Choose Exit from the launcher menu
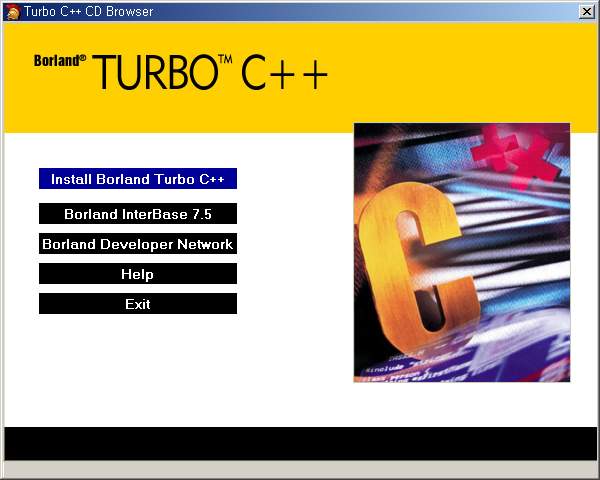Viewport: 600px width, 480px height. pos(138,304)
